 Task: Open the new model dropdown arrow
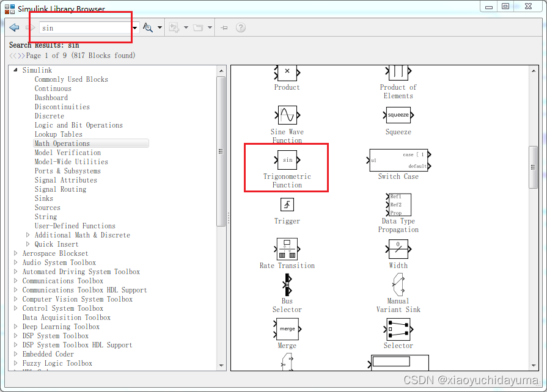pos(186,27)
